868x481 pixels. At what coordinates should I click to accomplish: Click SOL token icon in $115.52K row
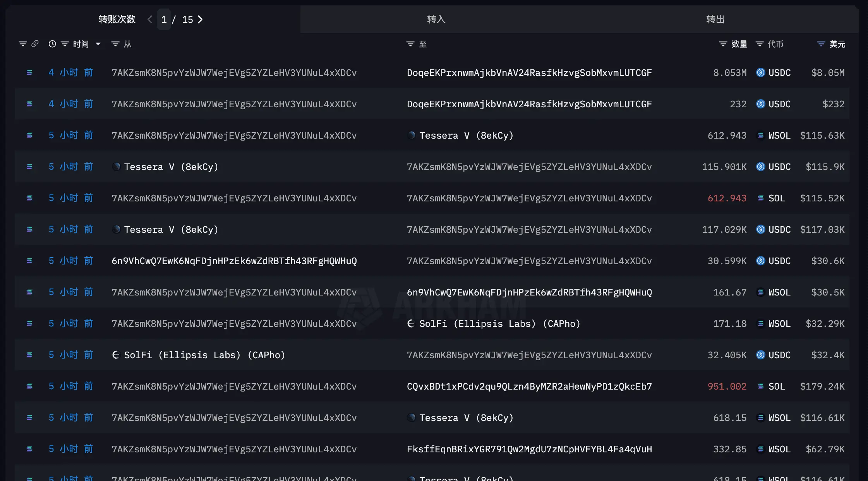pos(760,198)
